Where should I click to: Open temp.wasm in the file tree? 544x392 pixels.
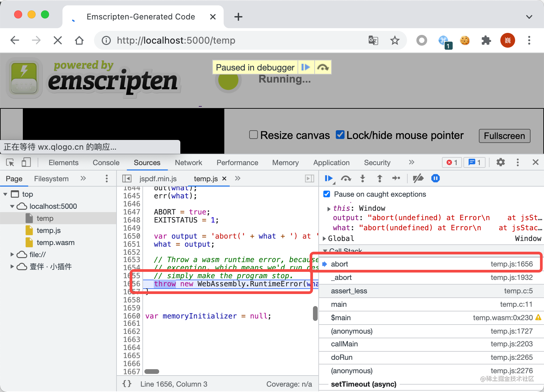pyautogui.click(x=55, y=242)
